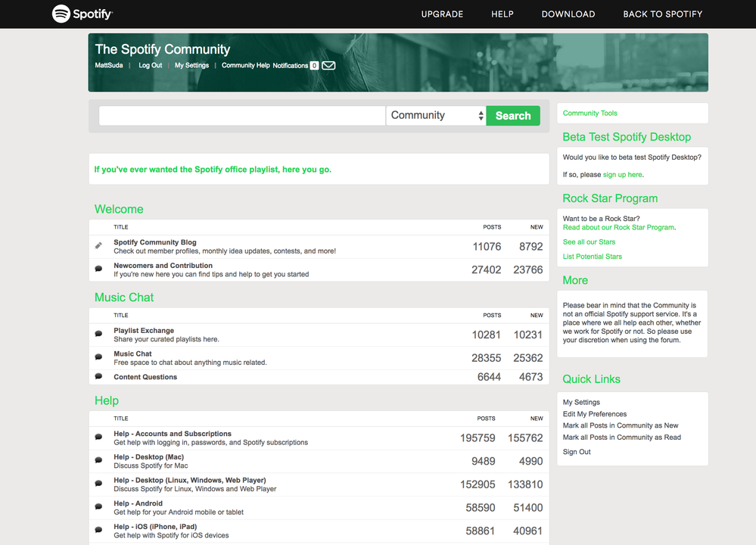Image resolution: width=756 pixels, height=545 pixels.
Task: Focus the community search text field
Action: pos(241,116)
